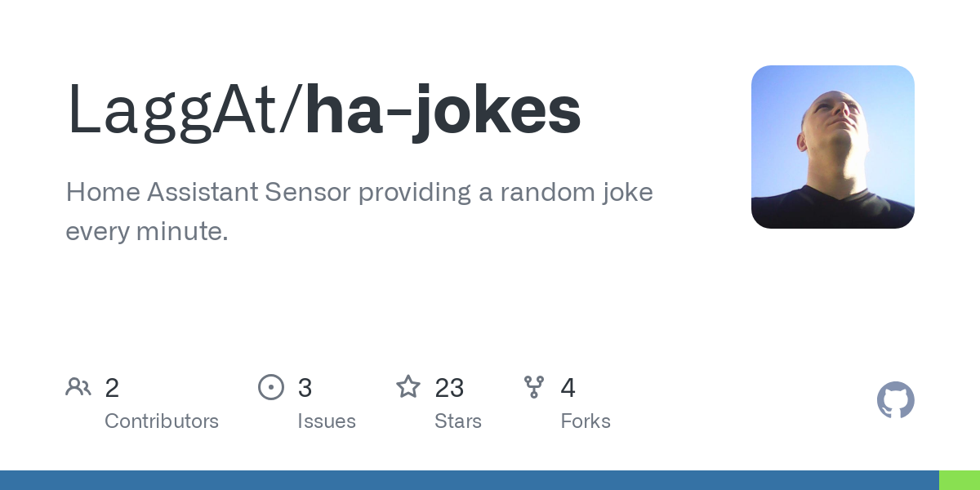Open the LaggAt profile avatar image
Screen dimensions: 980x490
point(833,147)
